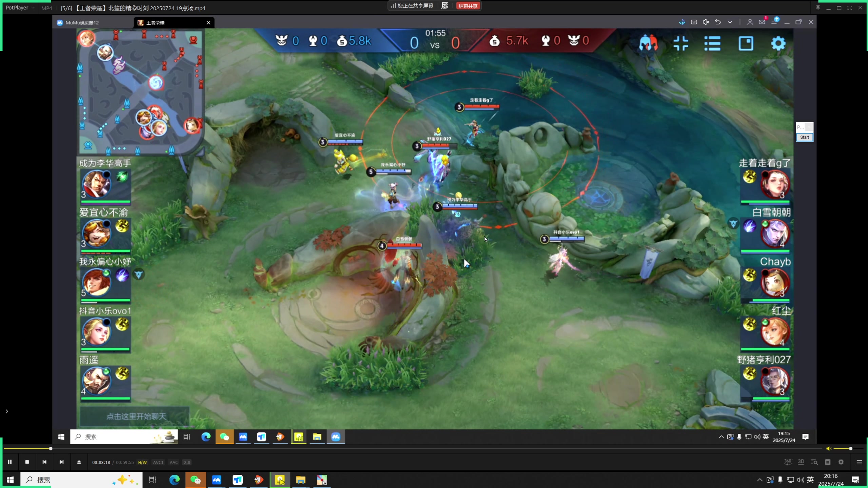Open the PotPlayer main menu dropdown
The width and height of the screenshot is (868, 488).
click(x=20, y=7)
